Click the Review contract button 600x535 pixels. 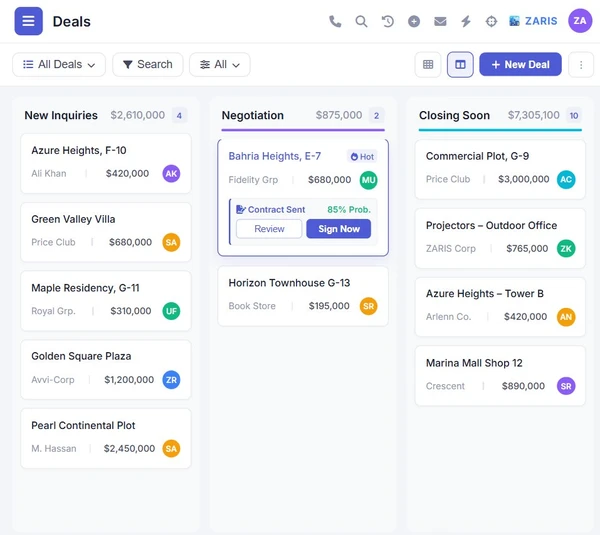point(269,229)
